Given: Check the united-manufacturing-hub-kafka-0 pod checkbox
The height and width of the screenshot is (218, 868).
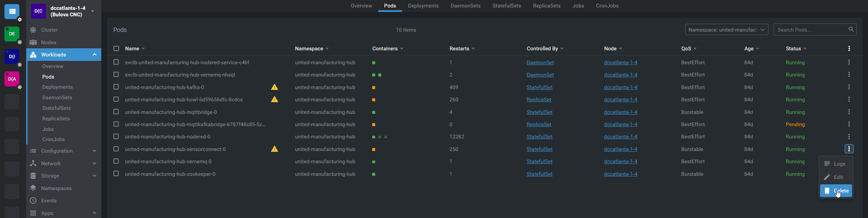Looking at the screenshot, I should (x=116, y=87).
